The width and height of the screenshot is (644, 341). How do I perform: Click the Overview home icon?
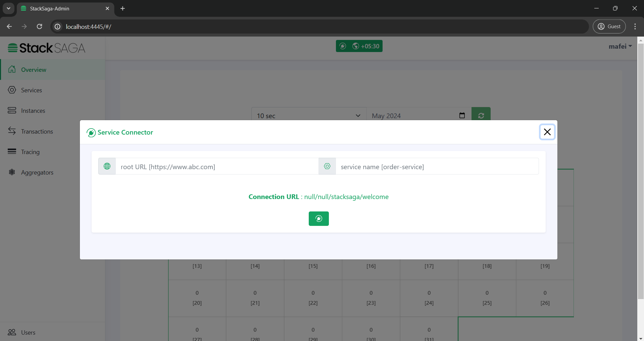pyautogui.click(x=12, y=69)
